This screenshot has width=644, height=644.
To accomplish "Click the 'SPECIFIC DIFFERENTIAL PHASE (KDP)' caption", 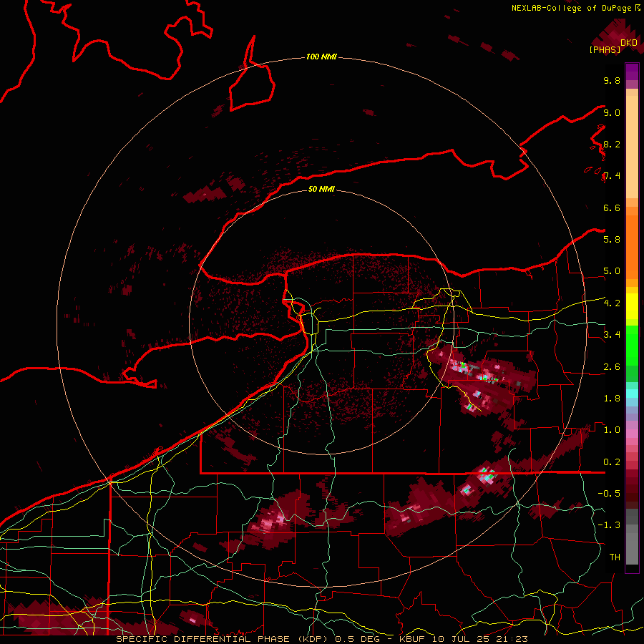I will (x=222, y=639).
